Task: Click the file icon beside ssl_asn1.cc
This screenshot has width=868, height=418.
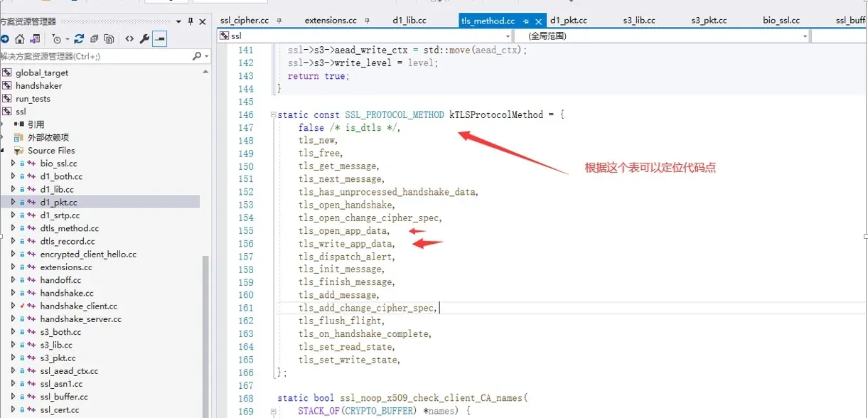Action: click(x=31, y=384)
